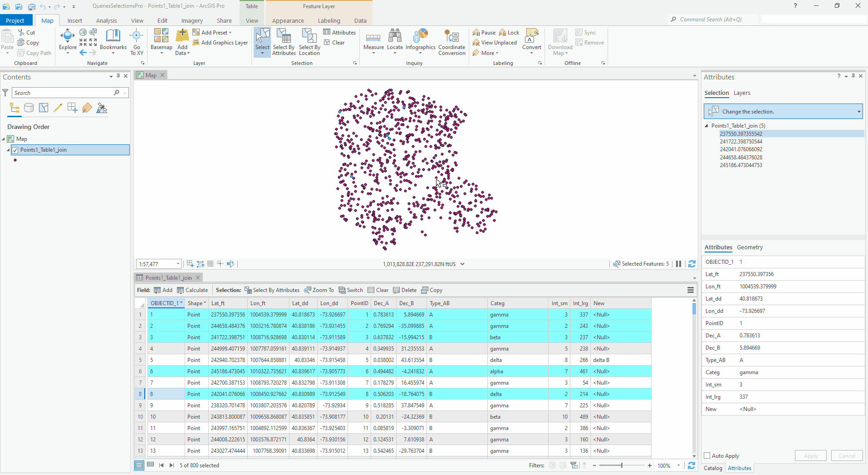Screen dimensions: 868x475
Task: Open the labeling More dropdown
Action: coord(485,53)
